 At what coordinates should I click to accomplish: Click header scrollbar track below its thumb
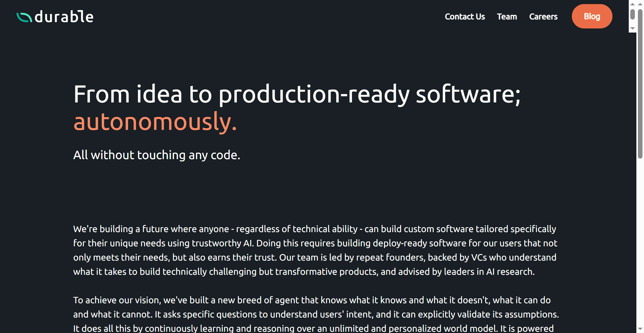pos(633,23)
